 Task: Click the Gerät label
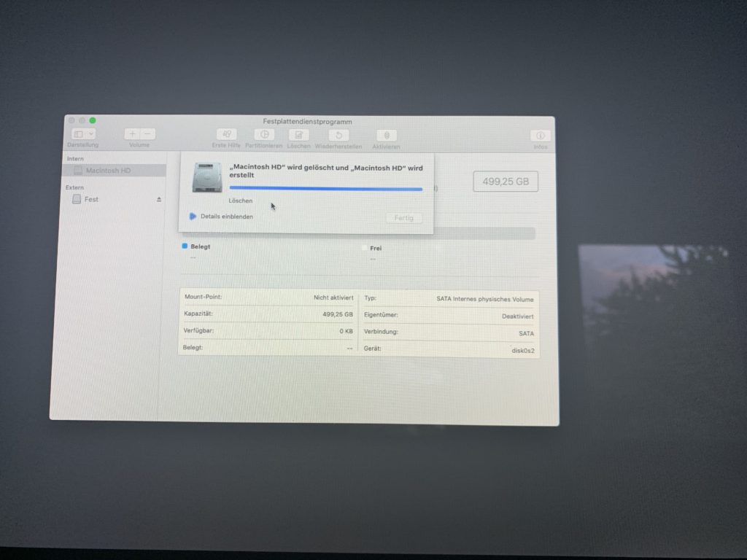pyautogui.click(x=373, y=349)
